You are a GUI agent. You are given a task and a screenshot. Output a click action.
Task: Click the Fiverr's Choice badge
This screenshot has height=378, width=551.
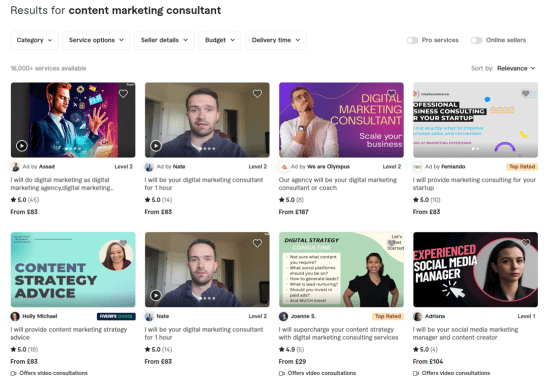(x=116, y=317)
